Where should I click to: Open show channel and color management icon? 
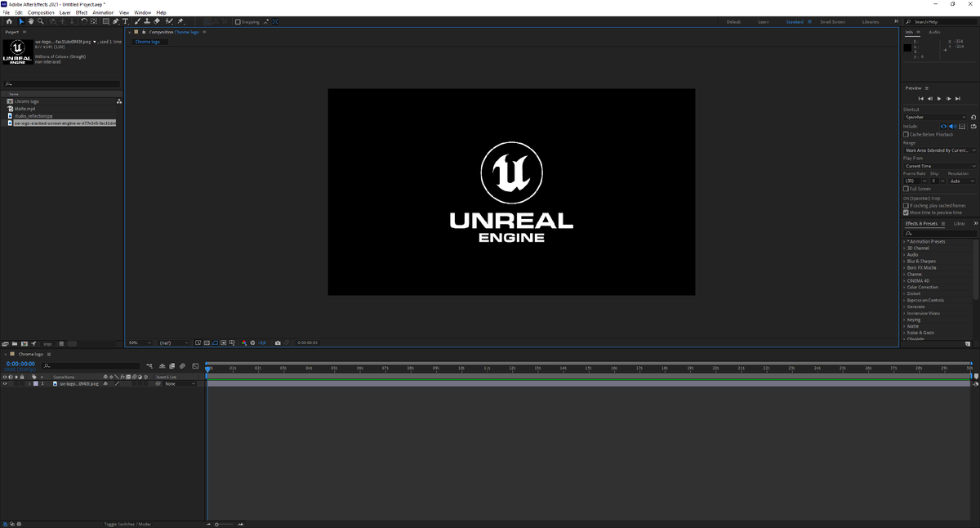tap(244, 342)
